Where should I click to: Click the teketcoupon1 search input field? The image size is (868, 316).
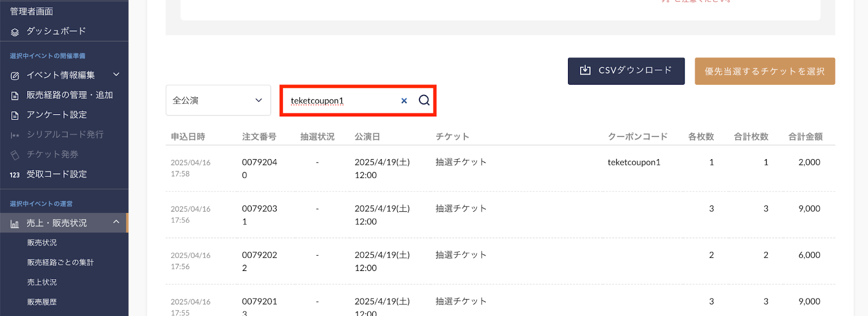342,100
